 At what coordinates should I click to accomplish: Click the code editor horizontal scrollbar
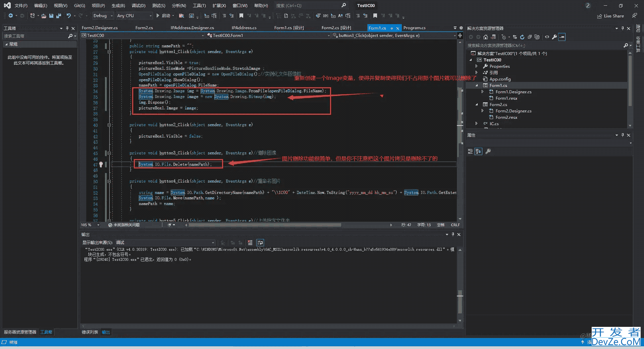point(265,225)
